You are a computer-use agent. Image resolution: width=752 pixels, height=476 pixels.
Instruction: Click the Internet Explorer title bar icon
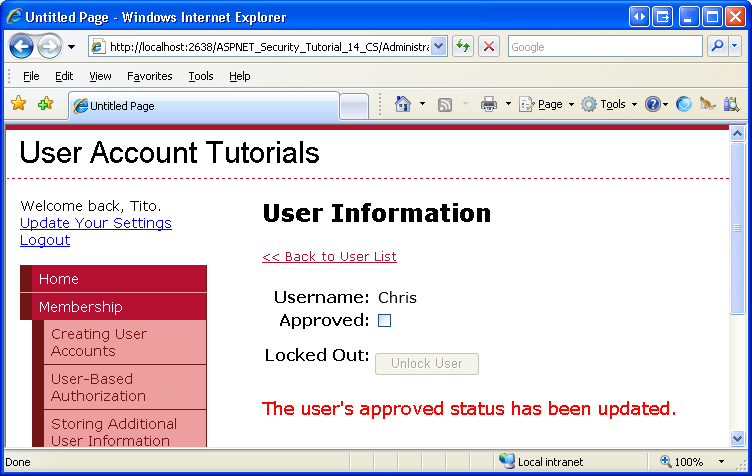tap(13, 17)
